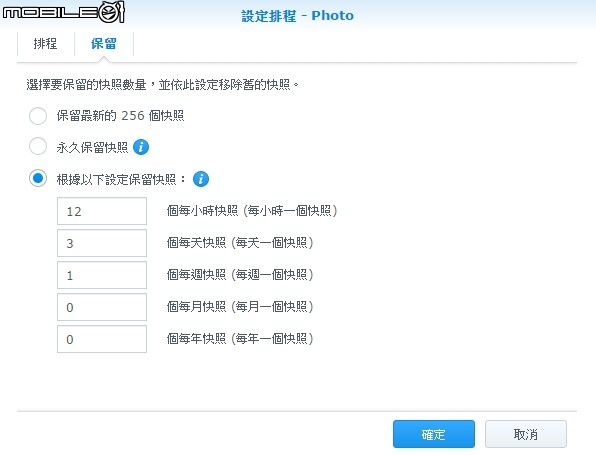Click the 個每年快照 (每年一個快照) label
This screenshot has width=596, height=455.
click(x=240, y=338)
